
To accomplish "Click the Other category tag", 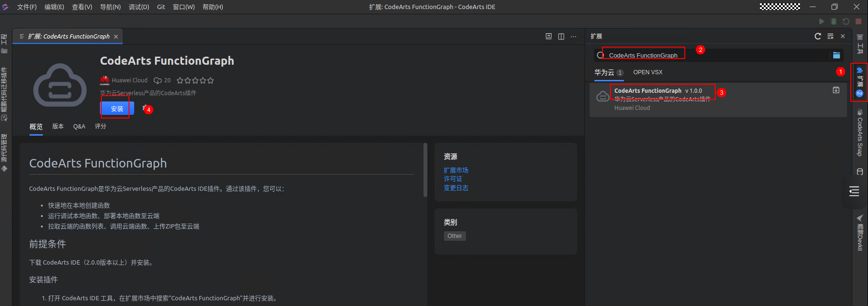I will coord(454,236).
